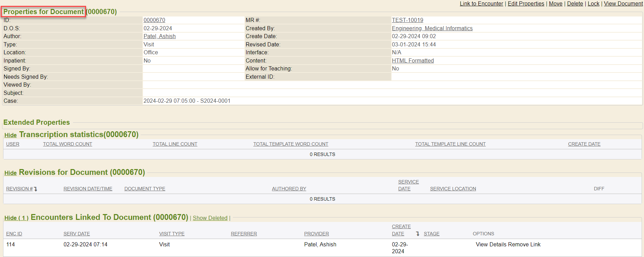Viewport: 644px width, 257px height.
Task: Open MR number TEST-10019
Action: 407,20
